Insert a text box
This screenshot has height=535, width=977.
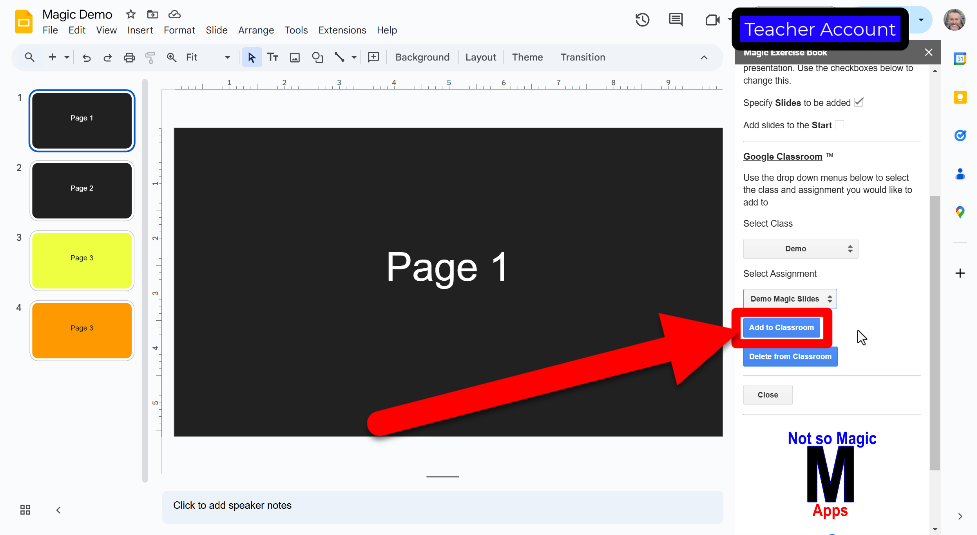[x=272, y=57]
